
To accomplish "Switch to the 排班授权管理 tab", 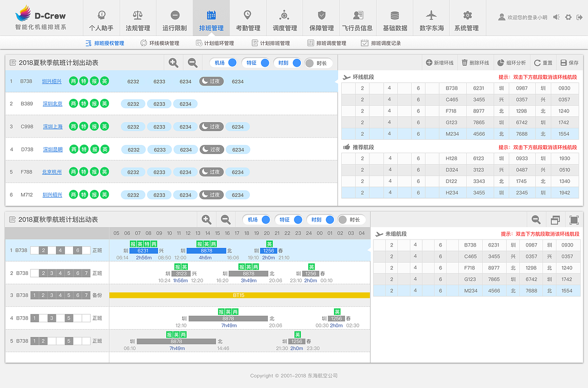I will coord(105,43).
